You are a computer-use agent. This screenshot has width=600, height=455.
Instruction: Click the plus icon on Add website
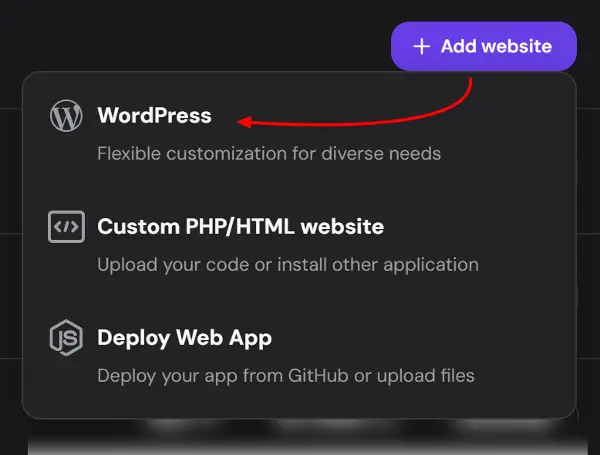click(x=422, y=46)
